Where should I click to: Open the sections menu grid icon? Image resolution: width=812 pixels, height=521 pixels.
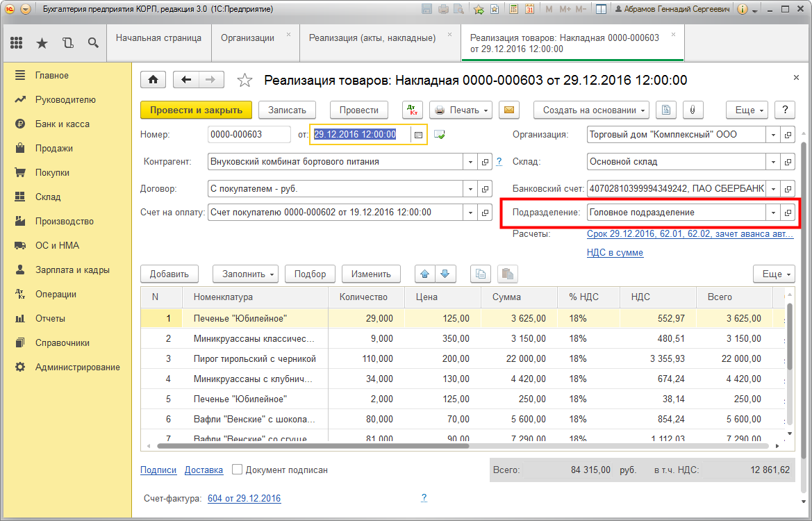[17, 43]
